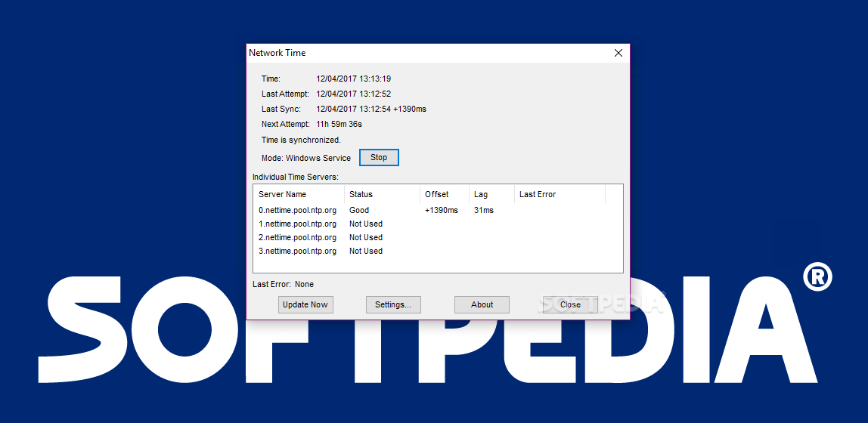Image resolution: width=868 pixels, height=423 pixels.
Task: Close the Network Time window with X
Action: (x=618, y=53)
